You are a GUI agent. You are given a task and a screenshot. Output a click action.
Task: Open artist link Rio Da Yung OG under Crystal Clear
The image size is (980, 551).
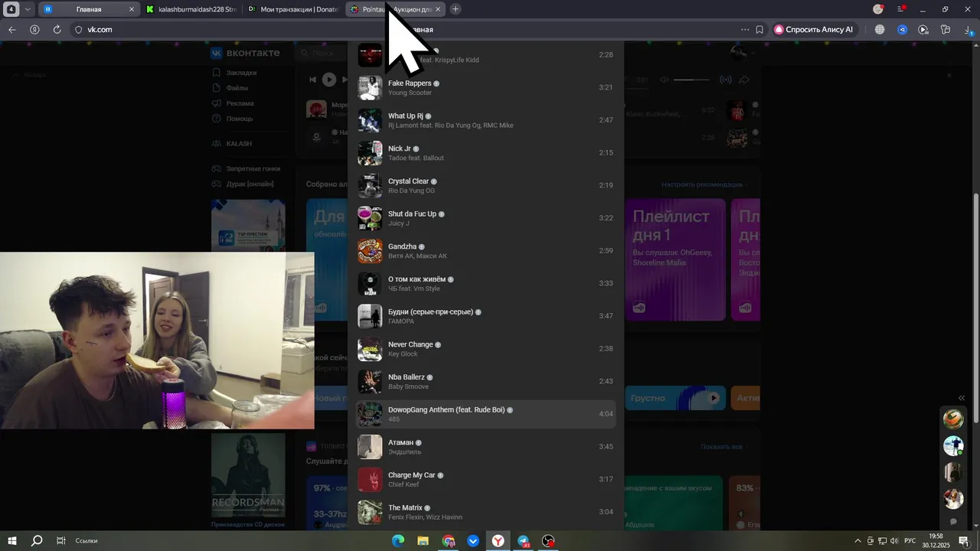tap(411, 191)
